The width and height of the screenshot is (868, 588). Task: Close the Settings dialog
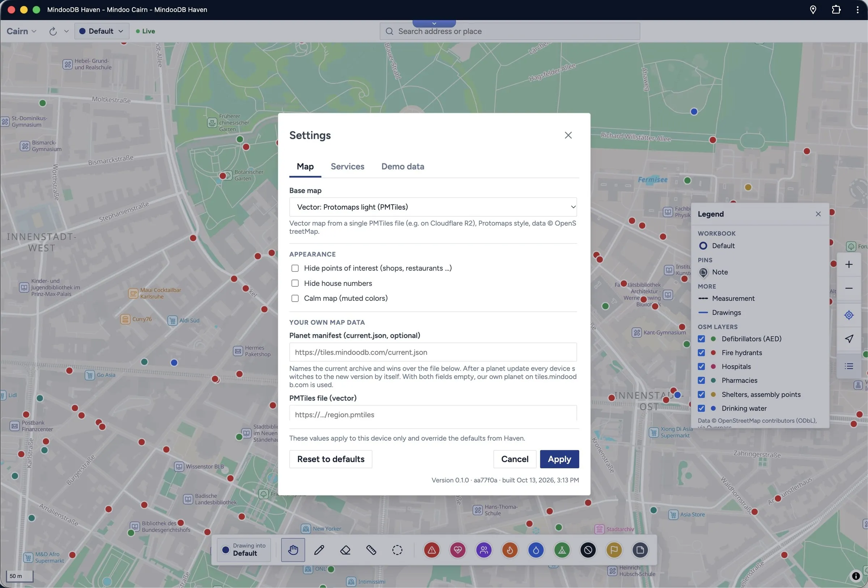click(x=568, y=135)
